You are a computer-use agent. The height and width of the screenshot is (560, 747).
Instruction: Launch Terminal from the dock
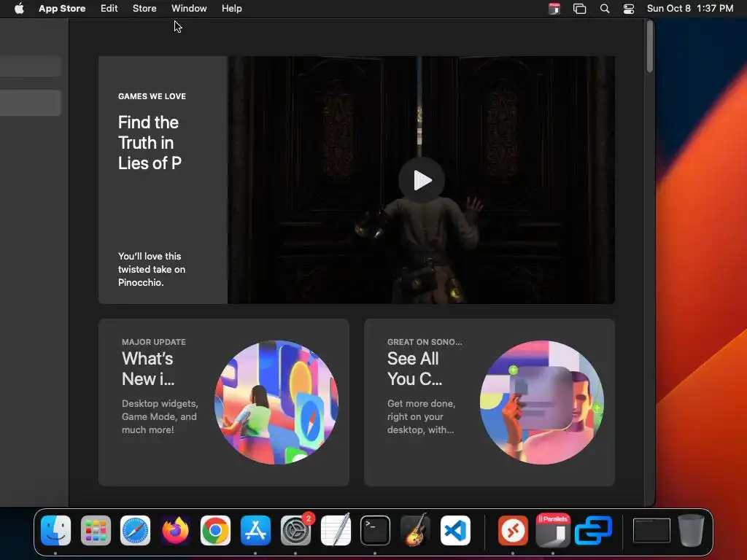tap(375, 530)
